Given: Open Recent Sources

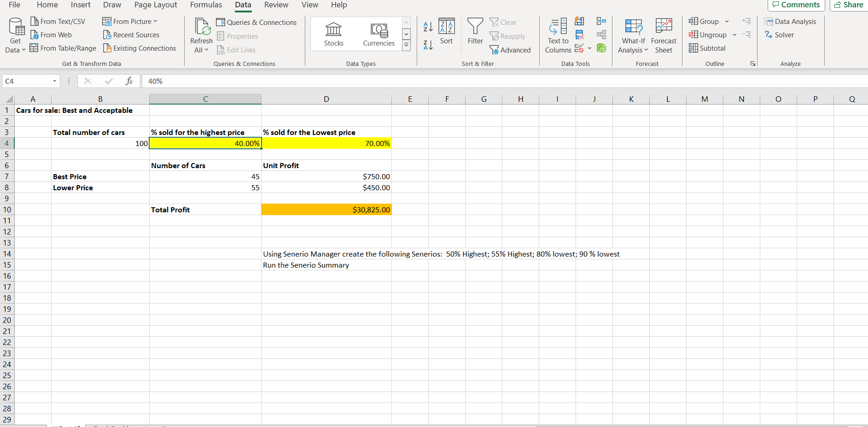Looking at the screenshot, I should (x=131, y=35).
